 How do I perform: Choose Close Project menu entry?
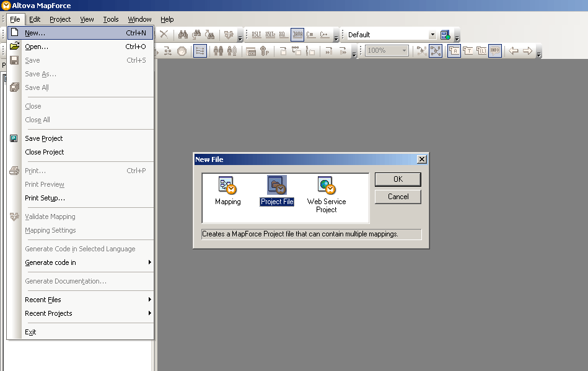tap(81, 152)
